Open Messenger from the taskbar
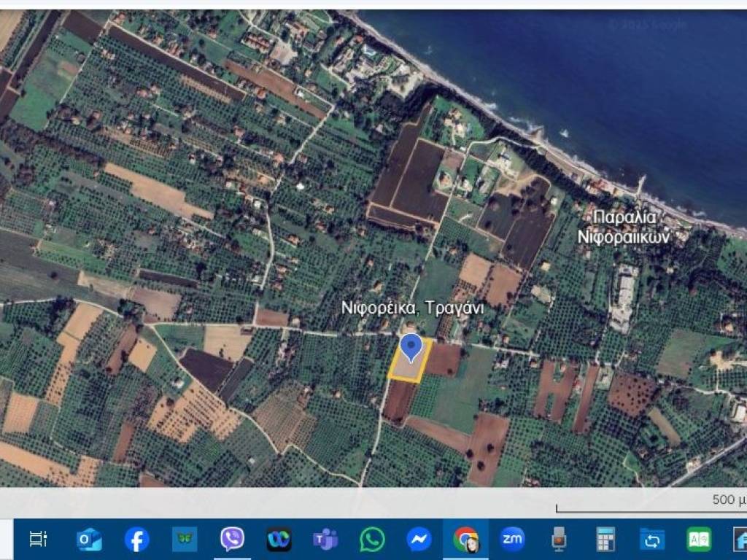The width and height of the screenshot is (747, 560). pyautogui.click(x=419, y=540)
